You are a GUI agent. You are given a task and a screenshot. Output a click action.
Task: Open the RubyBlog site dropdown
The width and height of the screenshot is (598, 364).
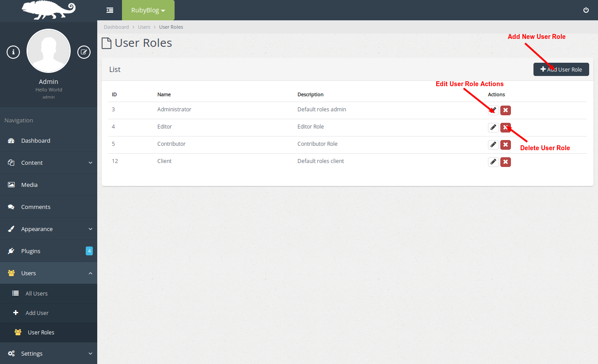coord(148,10)
